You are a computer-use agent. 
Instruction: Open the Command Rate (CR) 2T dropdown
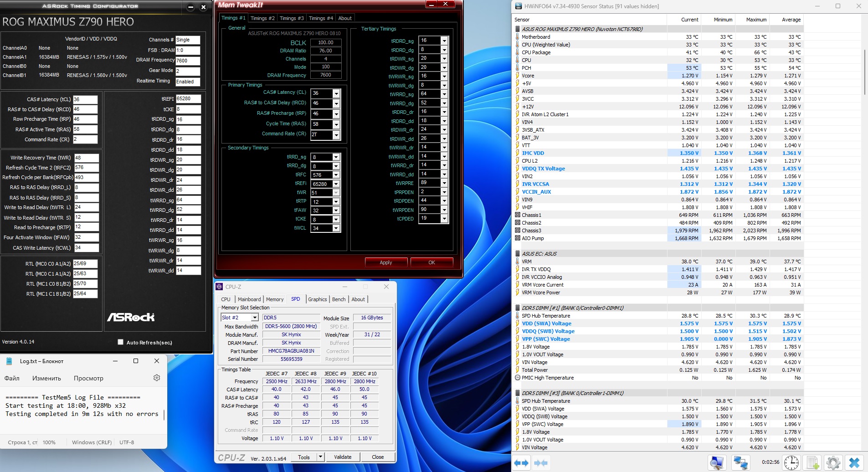(x=336, y=135)
